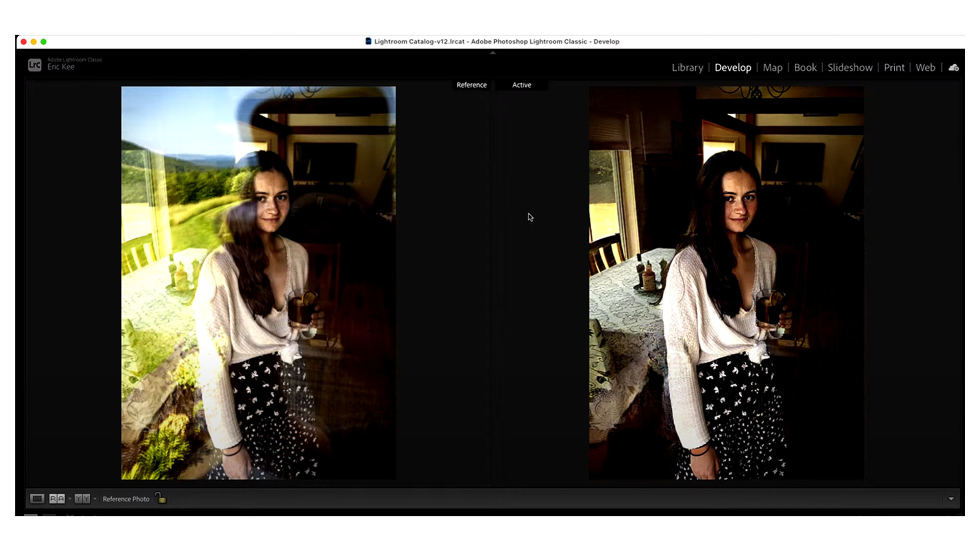Select Before/After Y|Y view button

(82, 498)
